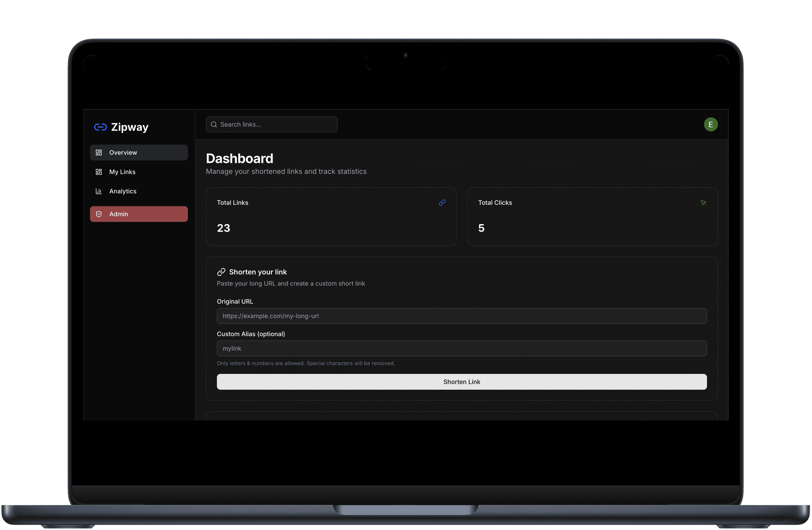
Task: Click the My Links grid icon
Action: pyautogui.click(x=99, y=172)
